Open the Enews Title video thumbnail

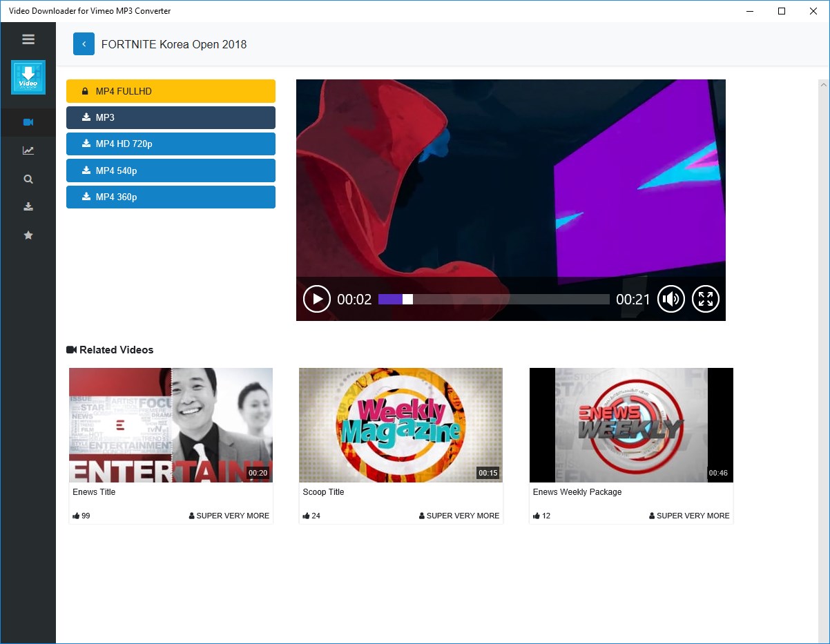171,425
